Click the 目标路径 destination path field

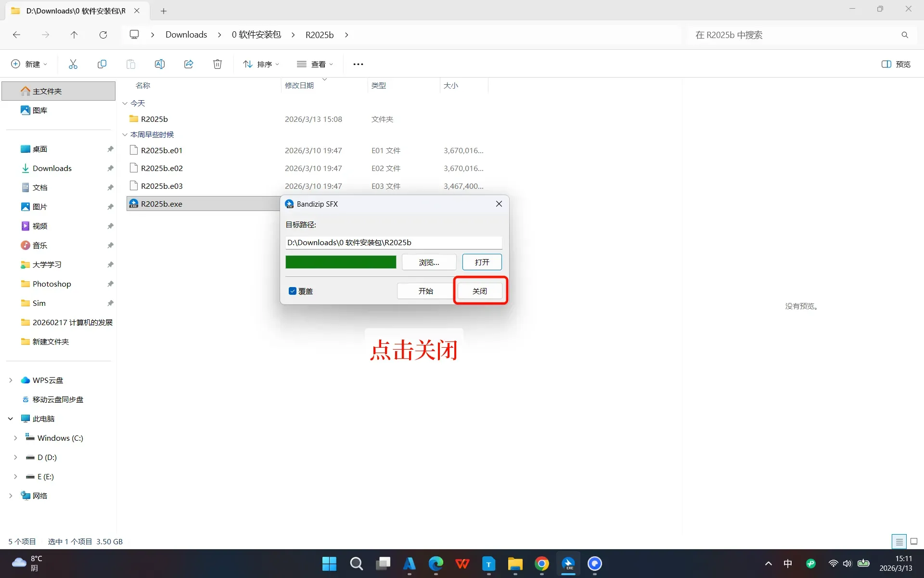point(393,242)
